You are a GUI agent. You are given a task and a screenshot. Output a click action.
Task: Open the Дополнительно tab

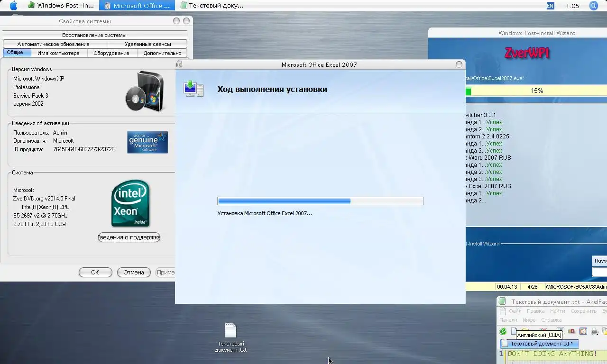point(162,53)
